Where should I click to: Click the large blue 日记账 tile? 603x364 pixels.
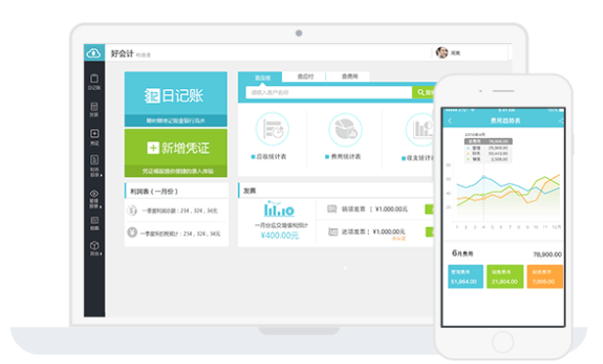click(x=176, y=99)
